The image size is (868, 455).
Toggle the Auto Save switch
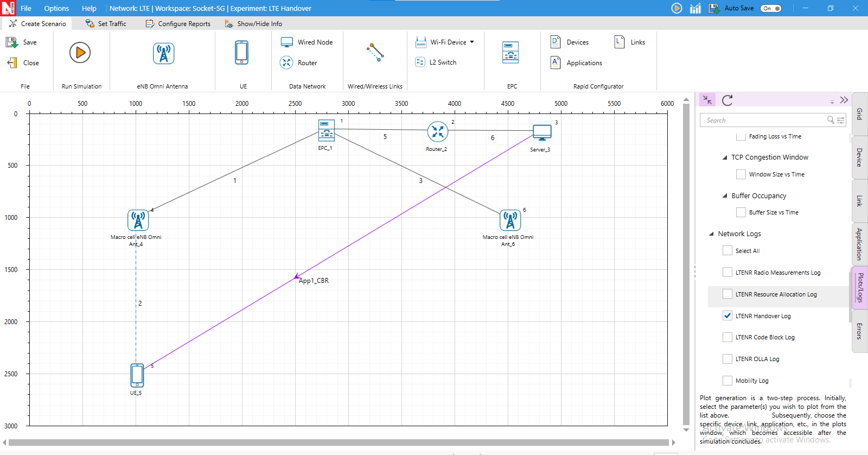(770, 8)
